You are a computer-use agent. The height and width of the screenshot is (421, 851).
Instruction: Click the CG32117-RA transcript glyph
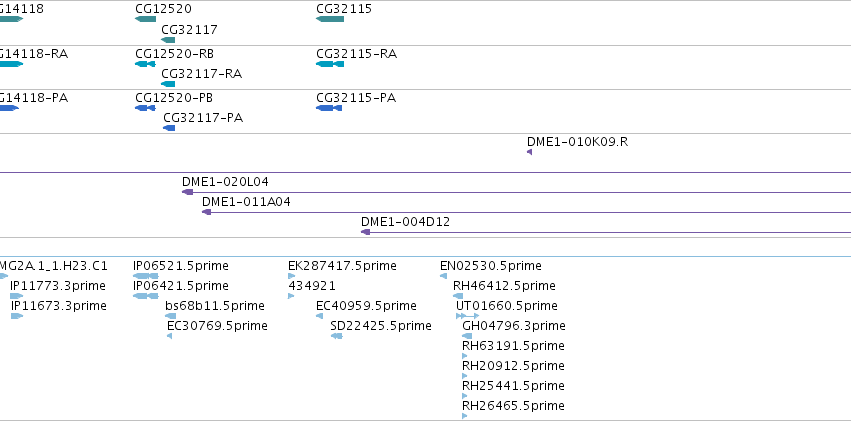pos(168,84)
